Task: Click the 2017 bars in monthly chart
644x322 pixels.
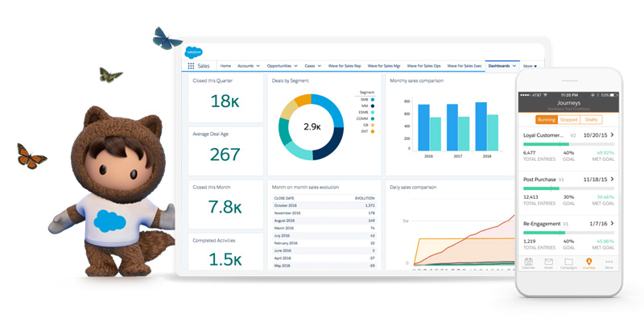Action: tap(458, 127)
